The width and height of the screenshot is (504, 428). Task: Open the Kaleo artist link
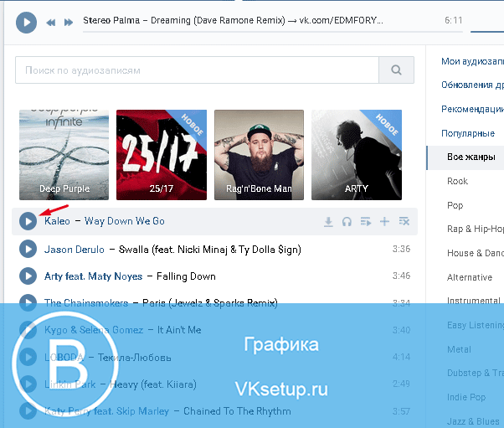point(57,221)
